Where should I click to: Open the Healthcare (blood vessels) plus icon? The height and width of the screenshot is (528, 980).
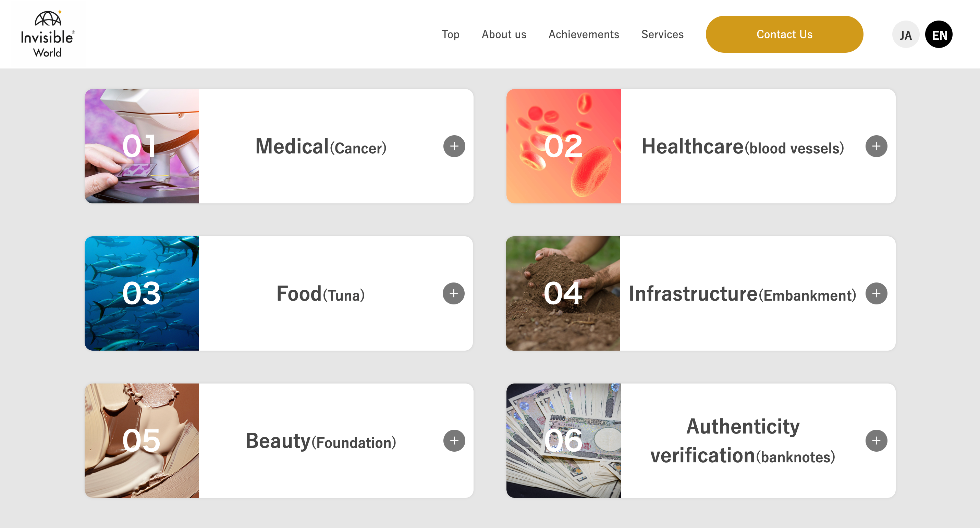876,146
